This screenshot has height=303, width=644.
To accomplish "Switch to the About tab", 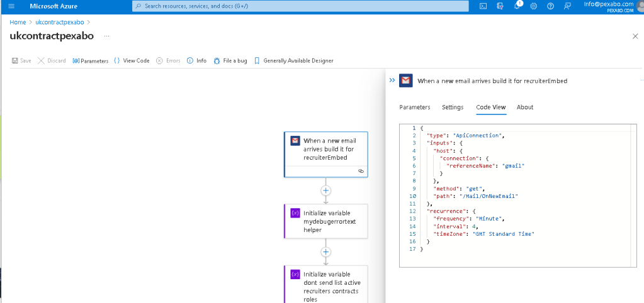I will pos(525,107).
